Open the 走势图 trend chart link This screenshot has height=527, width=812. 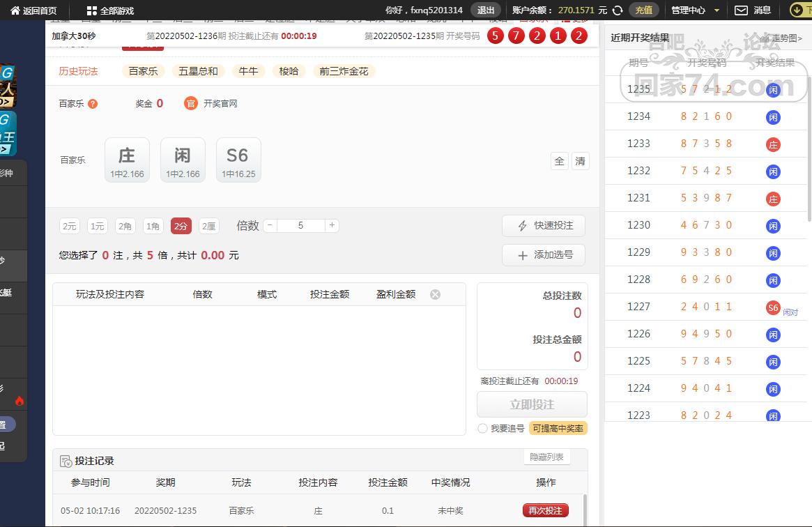(784, 38)
